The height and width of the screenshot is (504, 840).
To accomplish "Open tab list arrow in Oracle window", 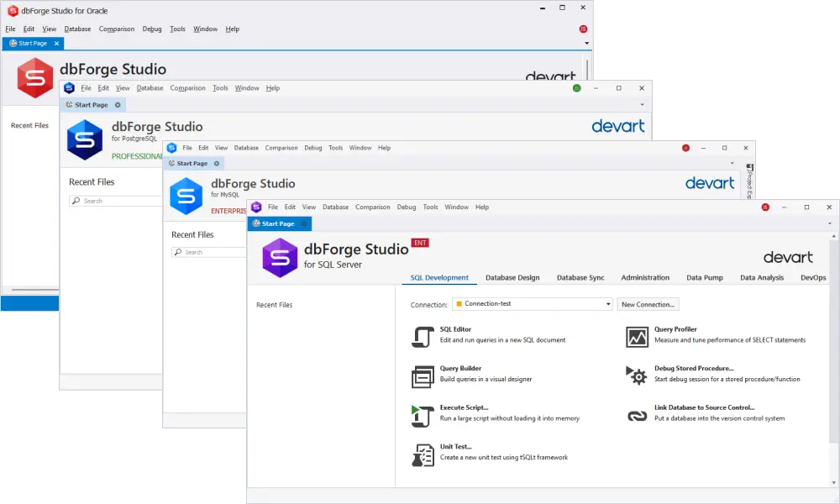I will (x=586, y=43).
